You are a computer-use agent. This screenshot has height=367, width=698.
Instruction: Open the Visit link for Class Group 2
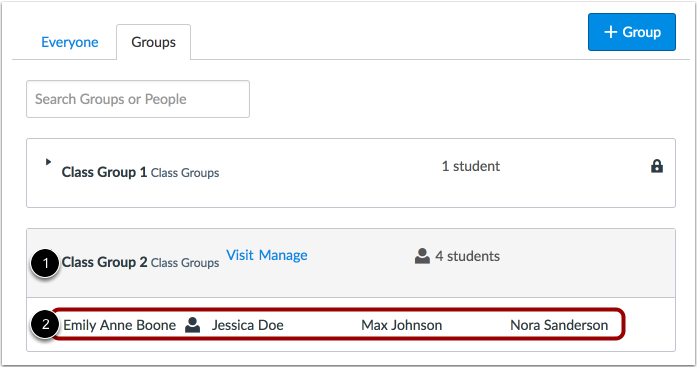click(x=240, y=255)
